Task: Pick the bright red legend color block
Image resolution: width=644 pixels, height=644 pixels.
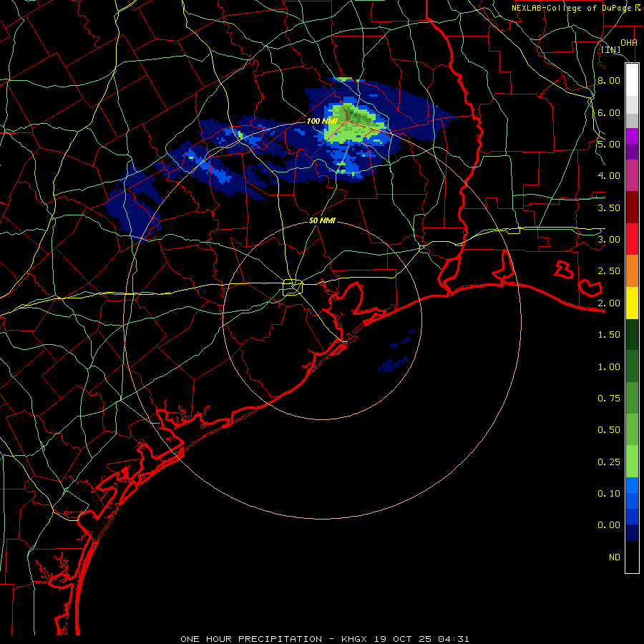Action: point(632,239)
